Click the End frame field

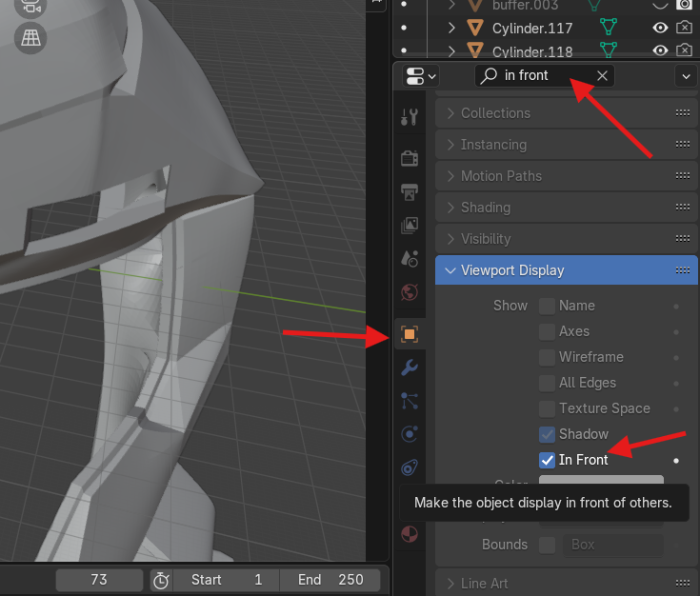(330, 580)
